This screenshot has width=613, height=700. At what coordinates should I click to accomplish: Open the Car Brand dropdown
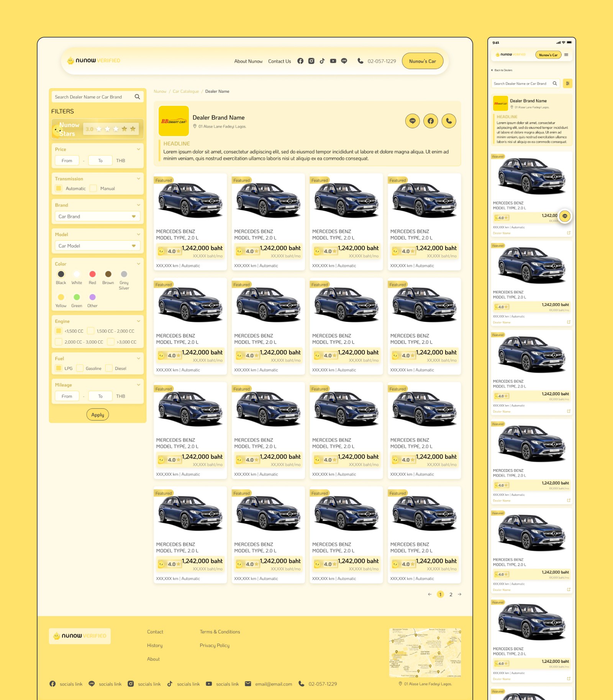point(97,216)
